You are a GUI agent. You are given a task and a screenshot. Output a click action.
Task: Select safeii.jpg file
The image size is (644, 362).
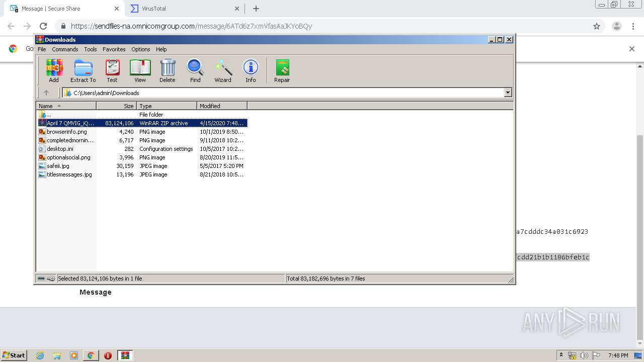coord(142,166)
